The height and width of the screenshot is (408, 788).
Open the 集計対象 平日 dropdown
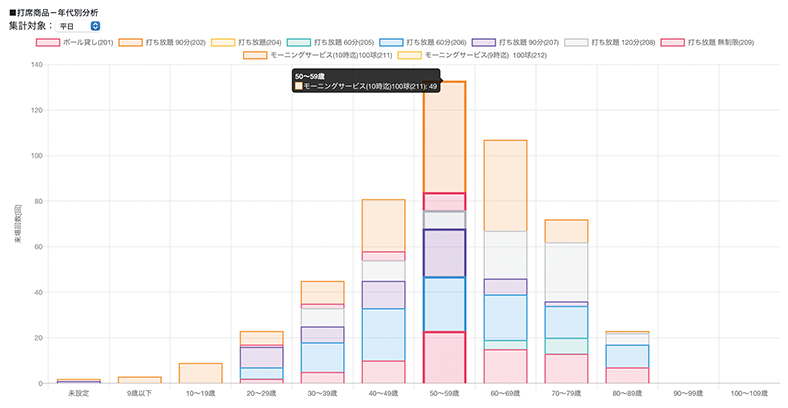[x=81, y=25]
